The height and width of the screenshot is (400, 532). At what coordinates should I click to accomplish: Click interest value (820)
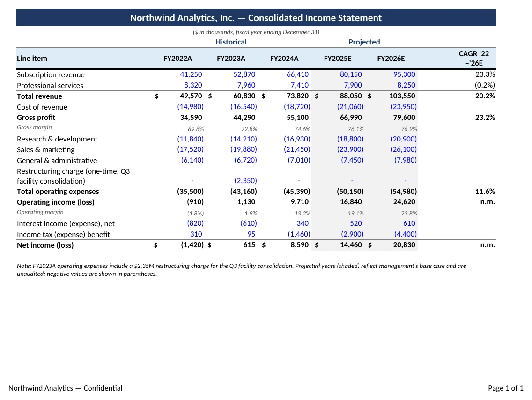(195, 223)
